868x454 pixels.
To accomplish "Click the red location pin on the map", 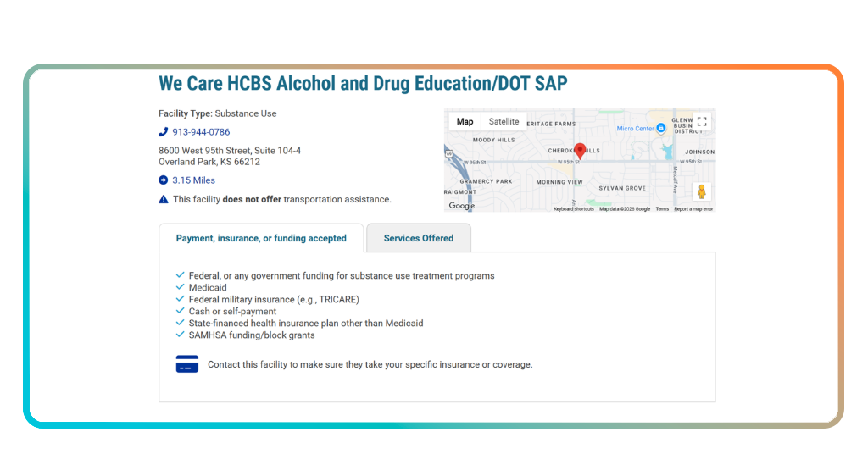I will 580,151.
